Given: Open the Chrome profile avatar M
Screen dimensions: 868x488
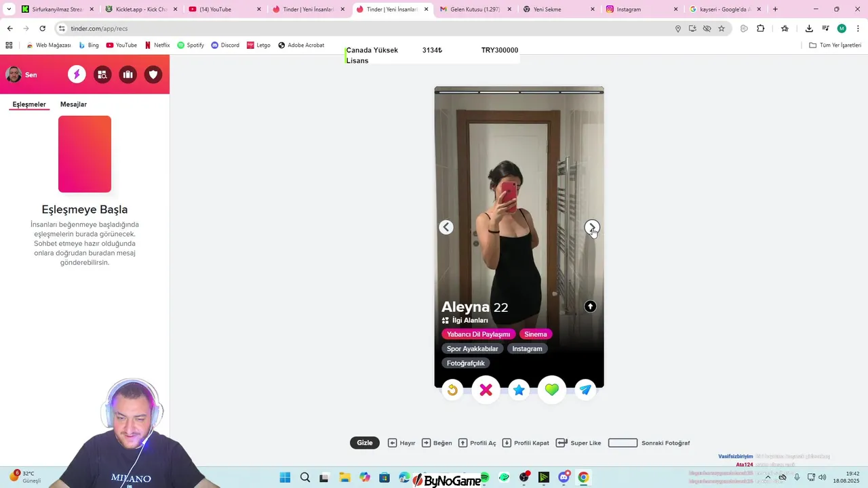Looking at the screenshot, I should click(x=842, y=28).
